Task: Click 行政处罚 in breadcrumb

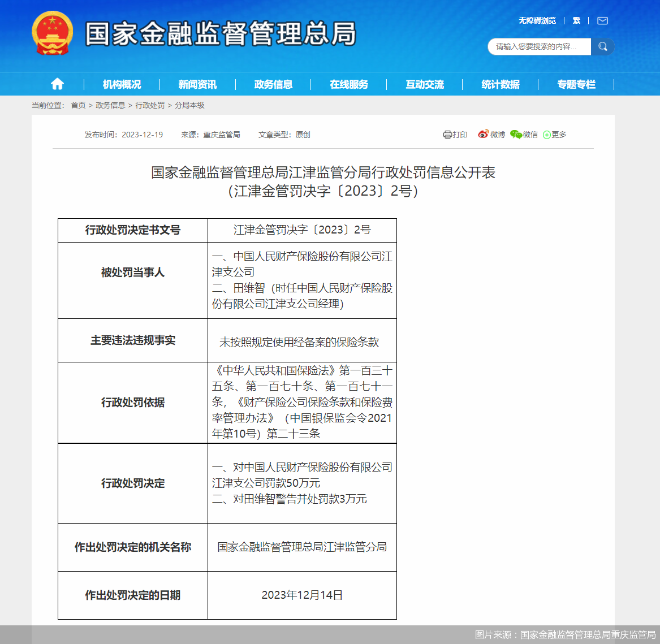Action: [x=150, y=105]
